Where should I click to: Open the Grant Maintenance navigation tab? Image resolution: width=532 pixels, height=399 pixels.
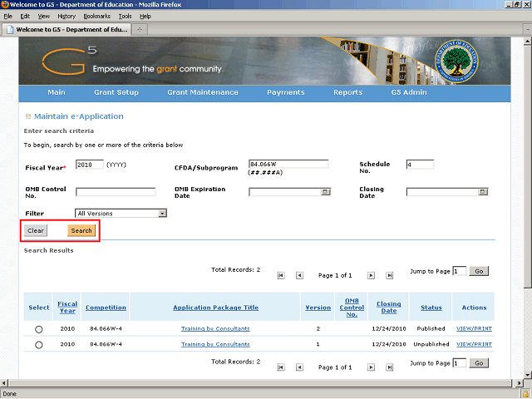pos(203,92)
